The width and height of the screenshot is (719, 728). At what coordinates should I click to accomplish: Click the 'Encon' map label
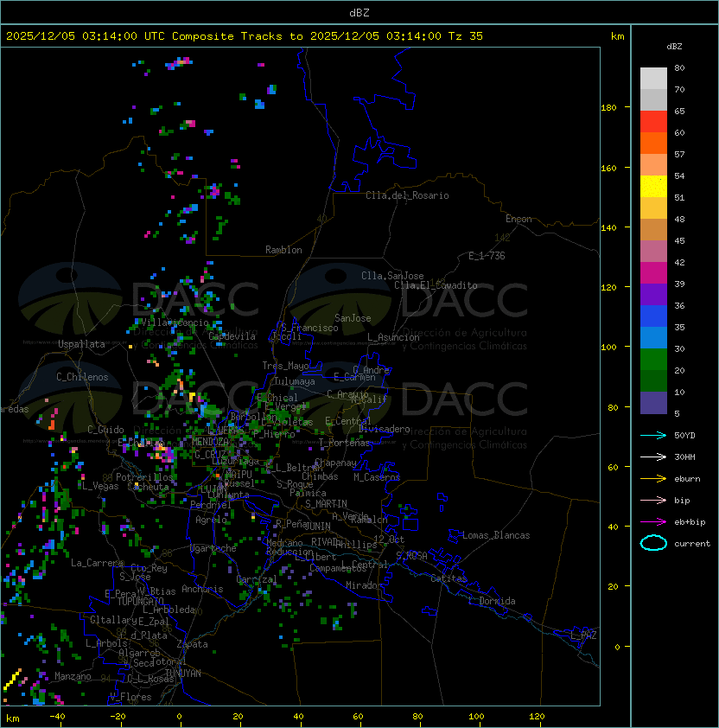pos(519,219)
